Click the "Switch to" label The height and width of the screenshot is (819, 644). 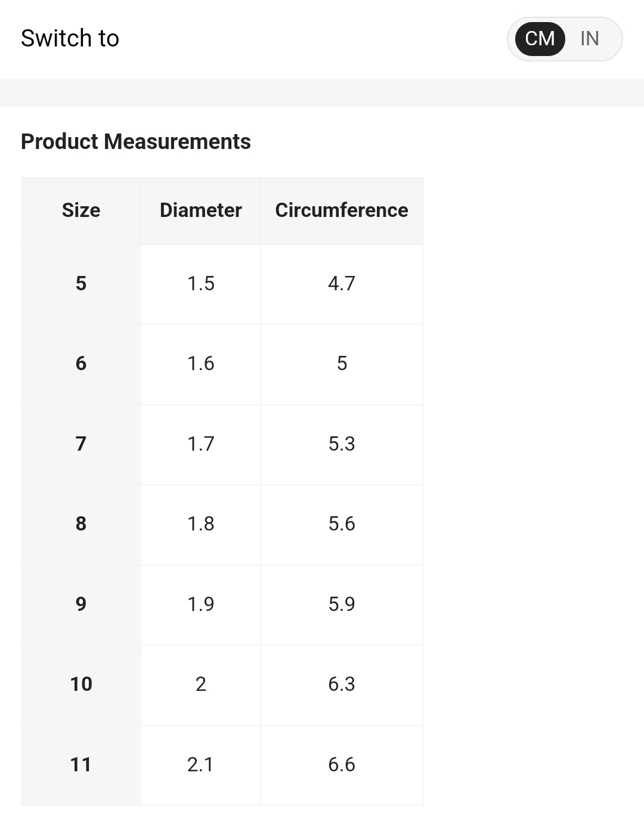(70, 39)
